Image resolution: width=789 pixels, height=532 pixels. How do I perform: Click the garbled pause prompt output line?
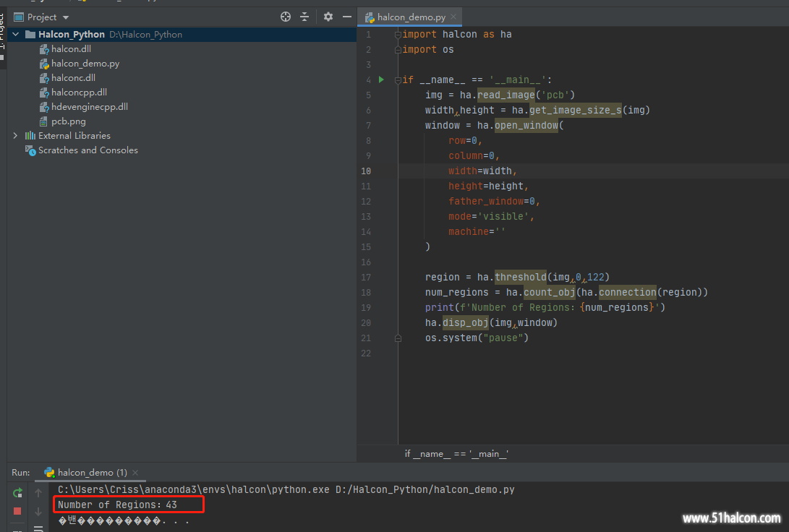pos(124,521)
